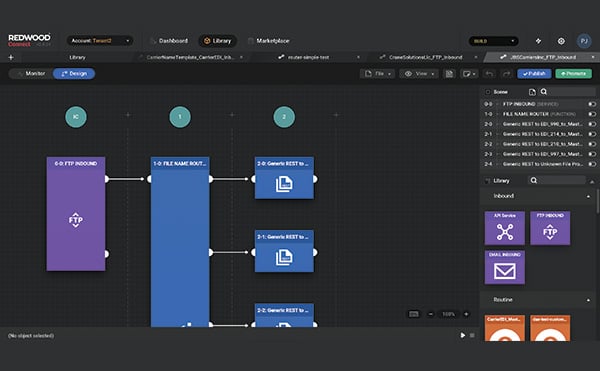Image resolution: width=600 pixels, height=371 pixels.
Task: Collapse the Routine library section
Action: click(x=588, y=300)
